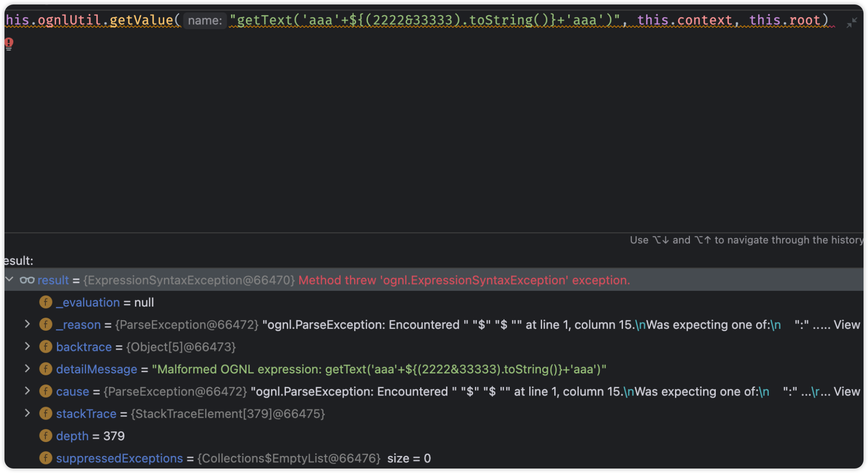The image size is (868, 473).
Task: Expand the stackTrace array field
Action: click(x=27, y=413)
